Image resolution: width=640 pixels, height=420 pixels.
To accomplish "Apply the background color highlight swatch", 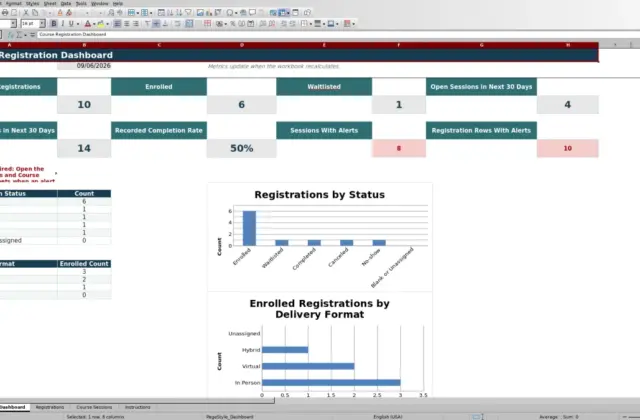I will pyautogui.click(x=100, y=24).
